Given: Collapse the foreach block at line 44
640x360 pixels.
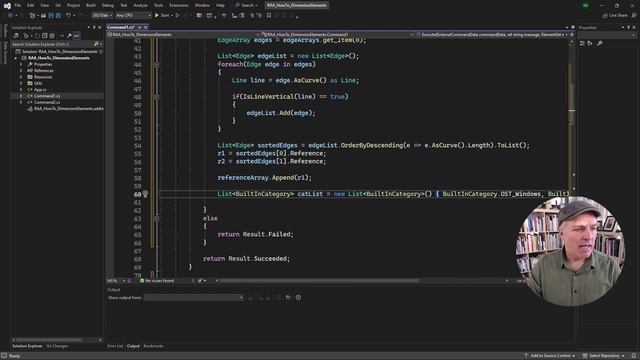Looking at the screenshot, I should tap(157, 64).
